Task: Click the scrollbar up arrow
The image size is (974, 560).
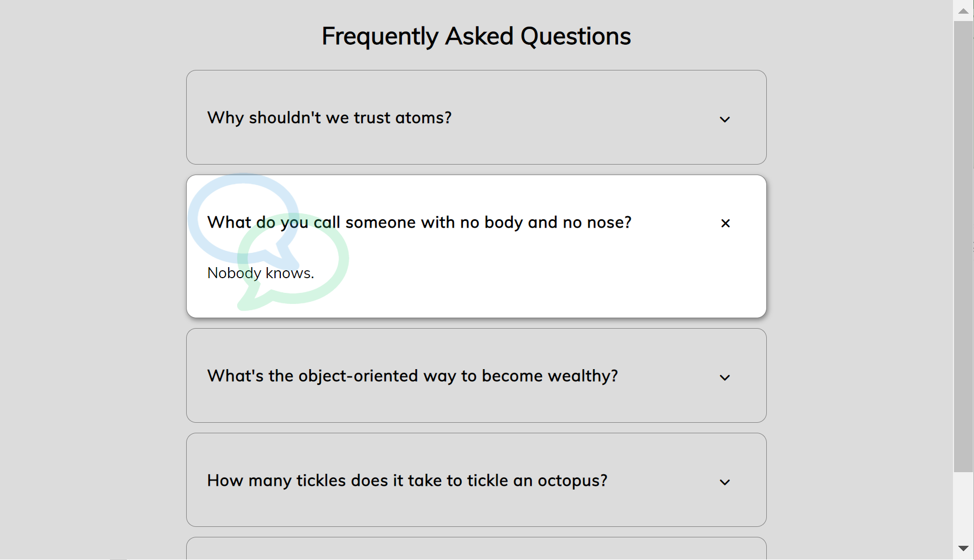Action: click(963, 11)
